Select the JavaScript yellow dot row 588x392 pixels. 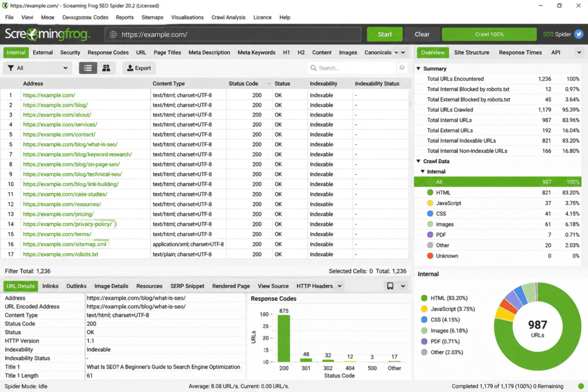coord(498,203)
